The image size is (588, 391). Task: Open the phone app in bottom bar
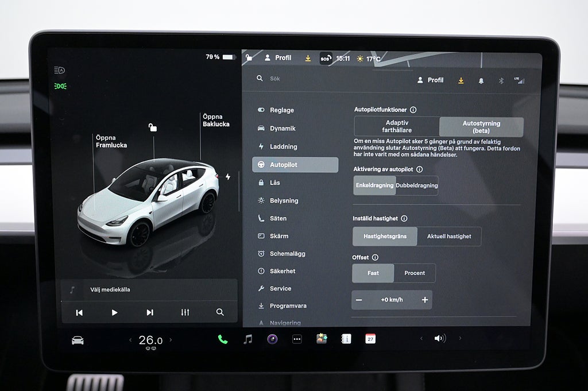coord(223,339)
